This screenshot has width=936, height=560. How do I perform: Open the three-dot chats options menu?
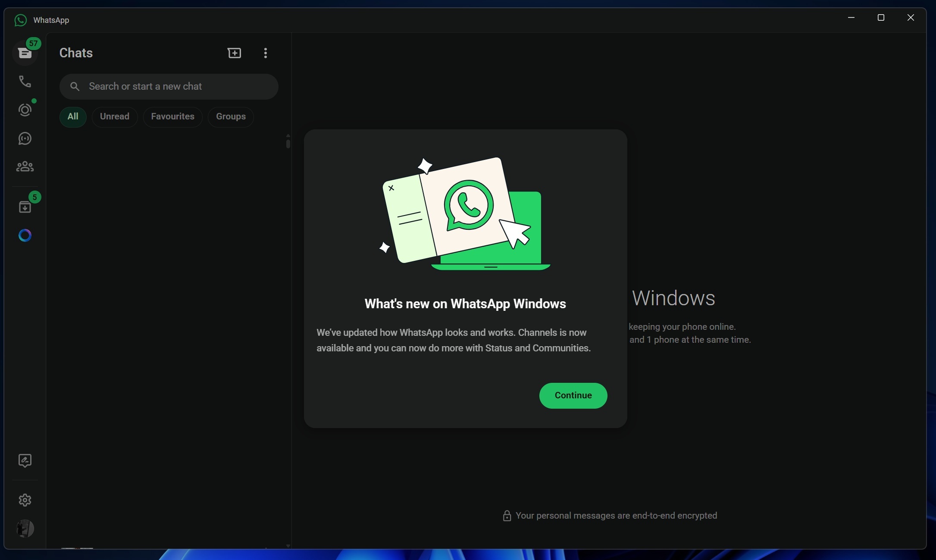tap(266, 53)
